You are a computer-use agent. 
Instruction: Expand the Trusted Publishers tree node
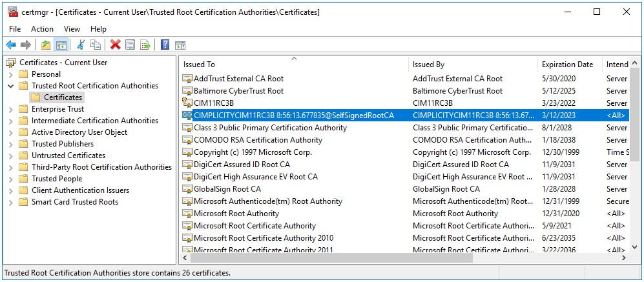point(11,144)
